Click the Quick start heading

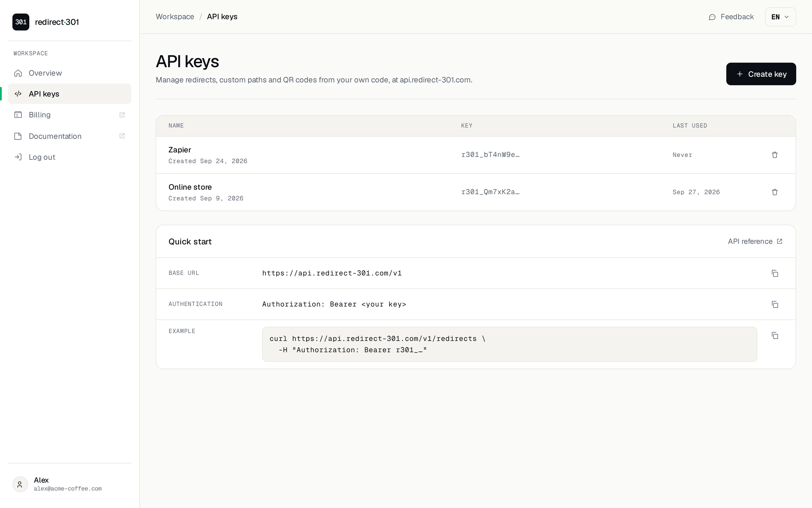click(x=190, y=242)
